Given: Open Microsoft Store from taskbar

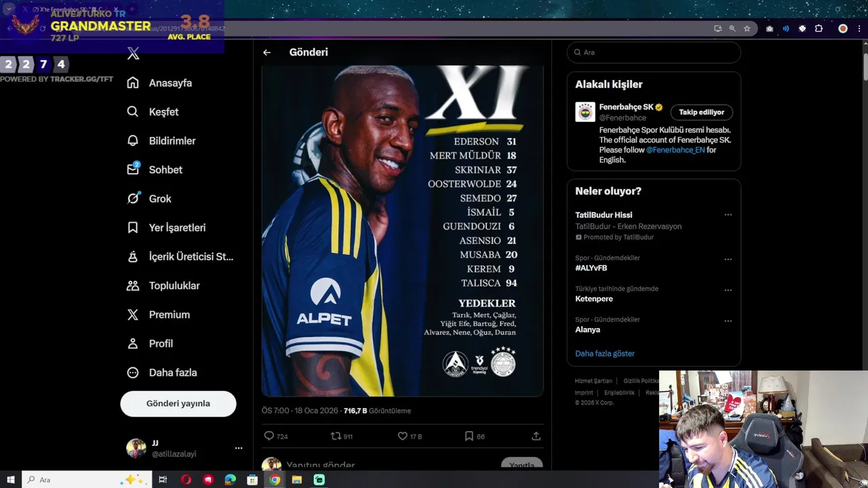Looking at the screenshot, I should click(252, 480).
